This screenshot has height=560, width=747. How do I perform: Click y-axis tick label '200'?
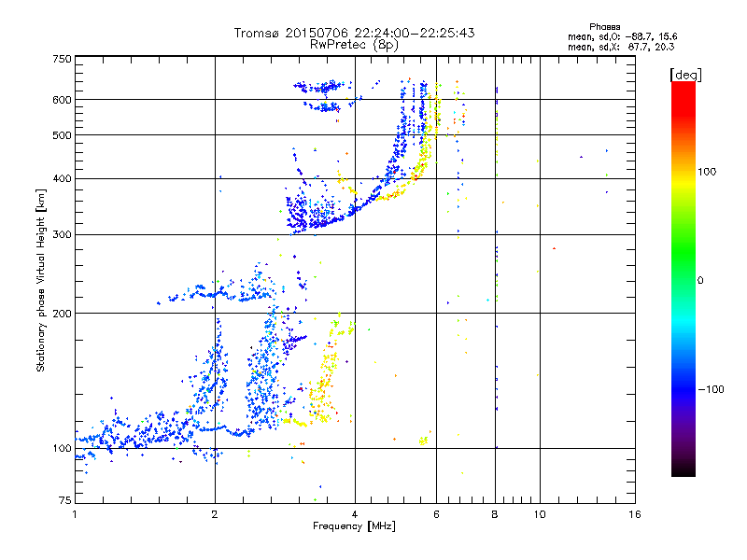tap(63, 314)
